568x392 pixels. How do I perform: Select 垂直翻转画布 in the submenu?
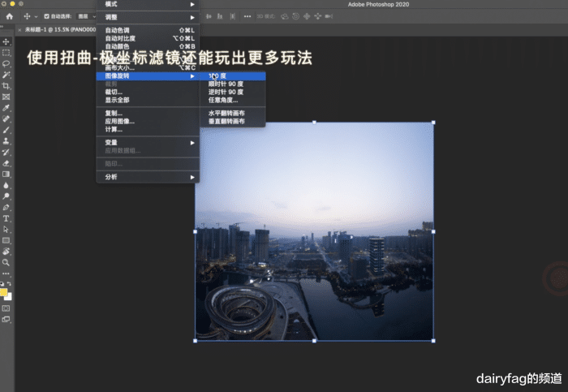pyautogui.click(x=233, y=122)
